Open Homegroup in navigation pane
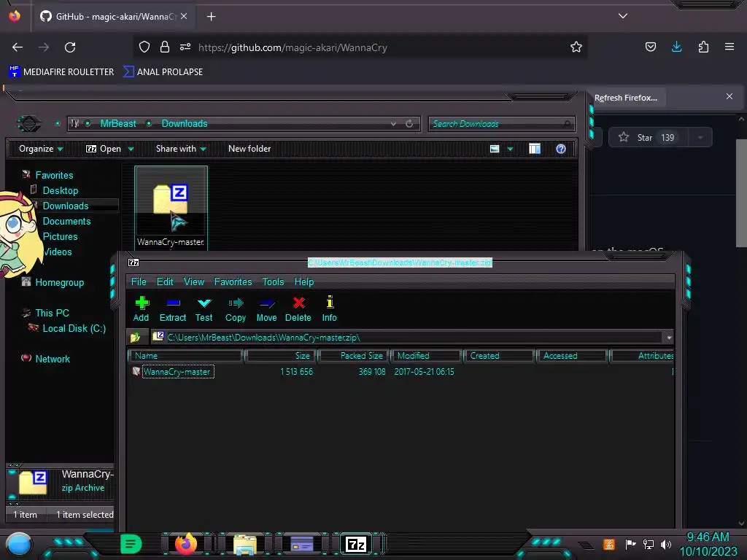Viewport: 747px width, 560px height. (x=60, y=282)
